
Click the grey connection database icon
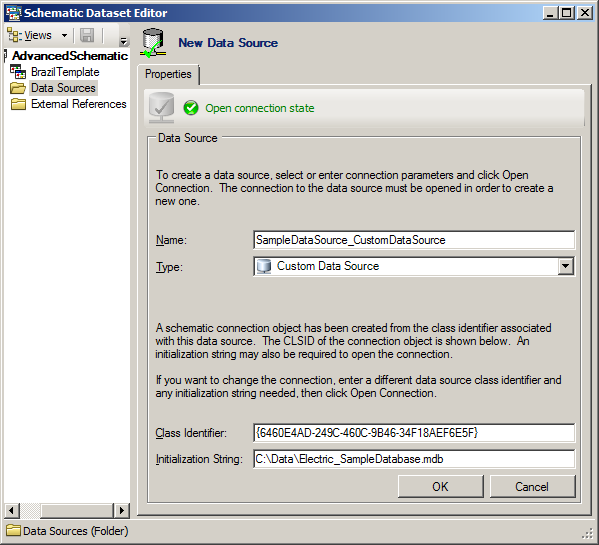click(162, 108)
